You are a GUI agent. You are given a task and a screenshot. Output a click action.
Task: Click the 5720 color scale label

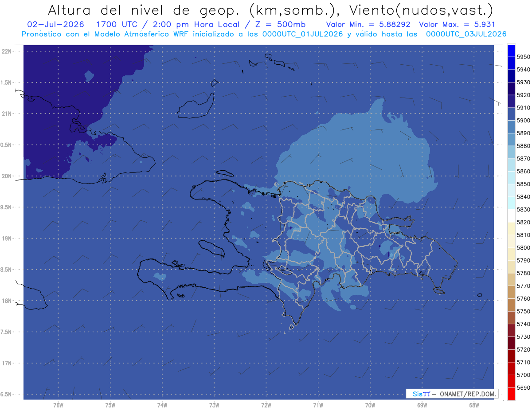point(523,349)
